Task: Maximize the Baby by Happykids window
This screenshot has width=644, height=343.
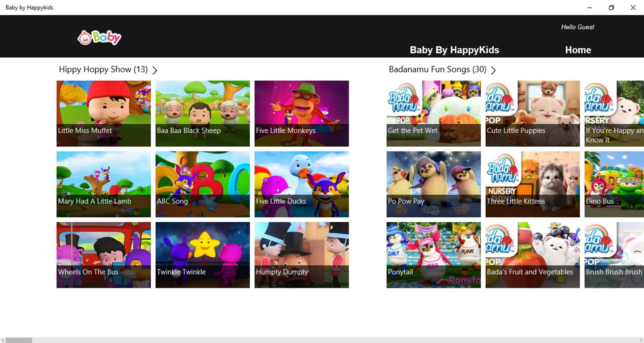Action: tap(611, 8)
